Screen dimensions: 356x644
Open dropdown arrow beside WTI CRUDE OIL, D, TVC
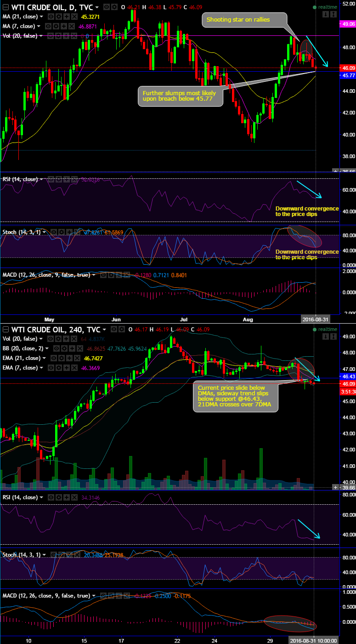point(97,7)
